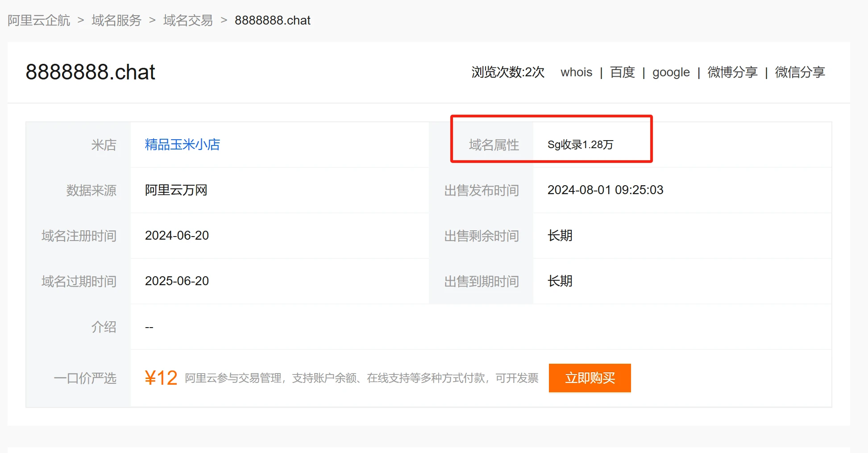
Task: Go to 域名交易 breadcrumb page
Action: (188, 21)
